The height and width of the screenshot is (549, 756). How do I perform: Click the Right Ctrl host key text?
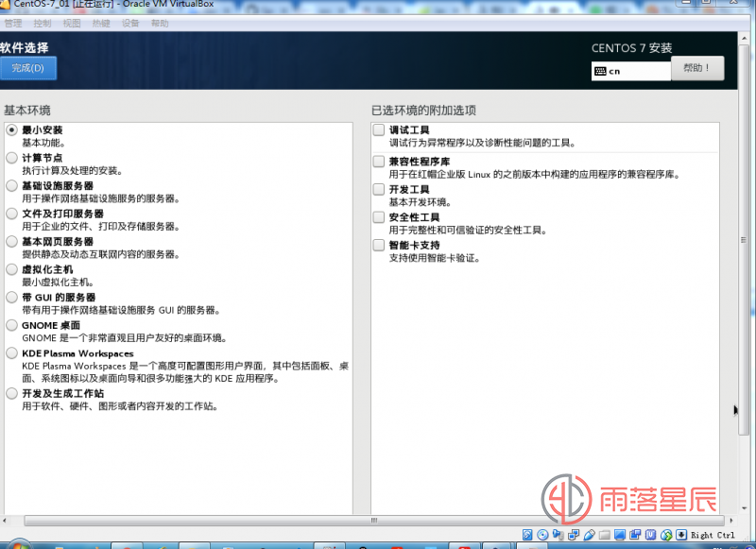point(713,535)
